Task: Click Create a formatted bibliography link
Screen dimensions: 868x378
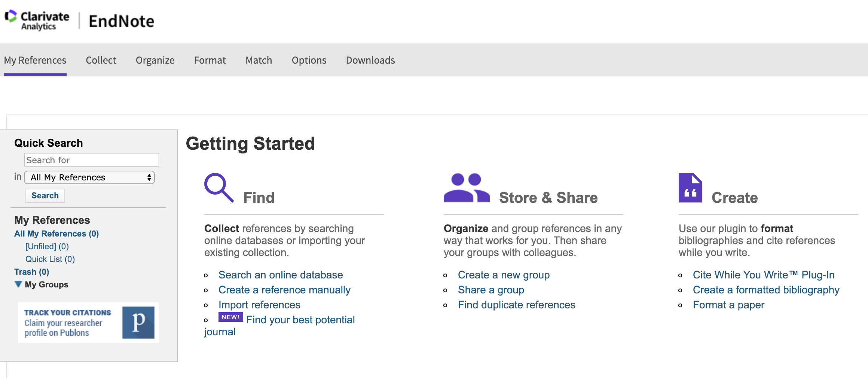Action: point(766,290)
